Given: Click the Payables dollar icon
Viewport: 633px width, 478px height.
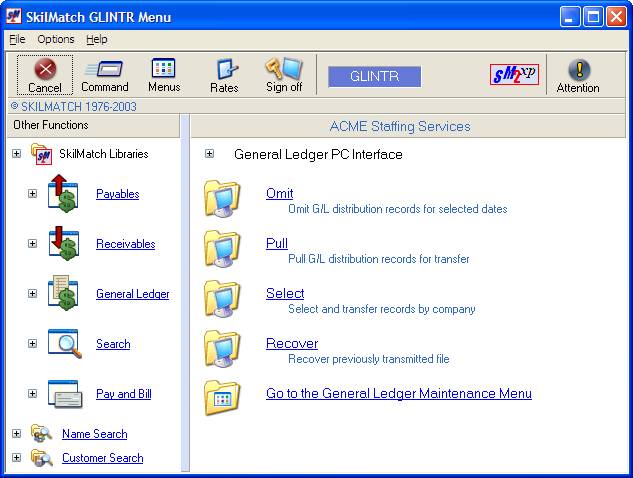Looking at the screenshot, I should point(63,193).
